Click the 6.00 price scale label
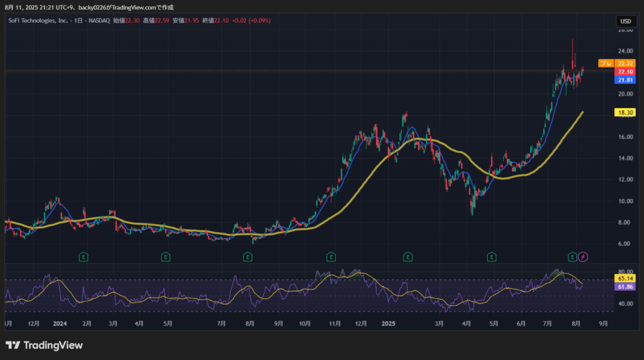The image size is (644, 360). [x=625, y=244]
